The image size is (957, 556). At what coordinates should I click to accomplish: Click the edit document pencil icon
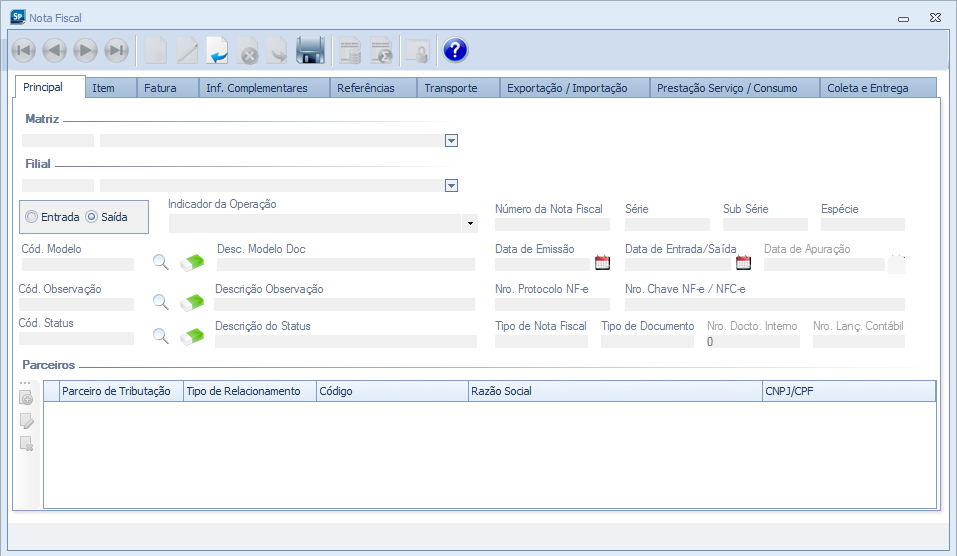click(x=187, y=51)
